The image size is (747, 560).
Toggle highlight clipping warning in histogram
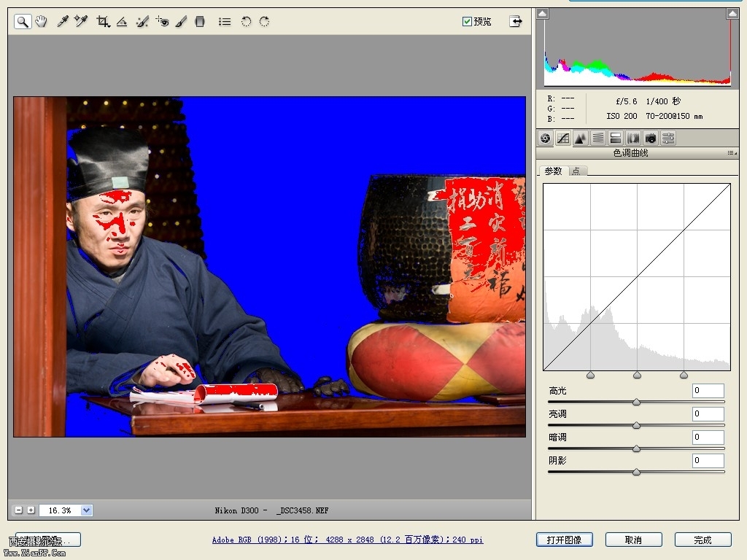pos(732,14)
